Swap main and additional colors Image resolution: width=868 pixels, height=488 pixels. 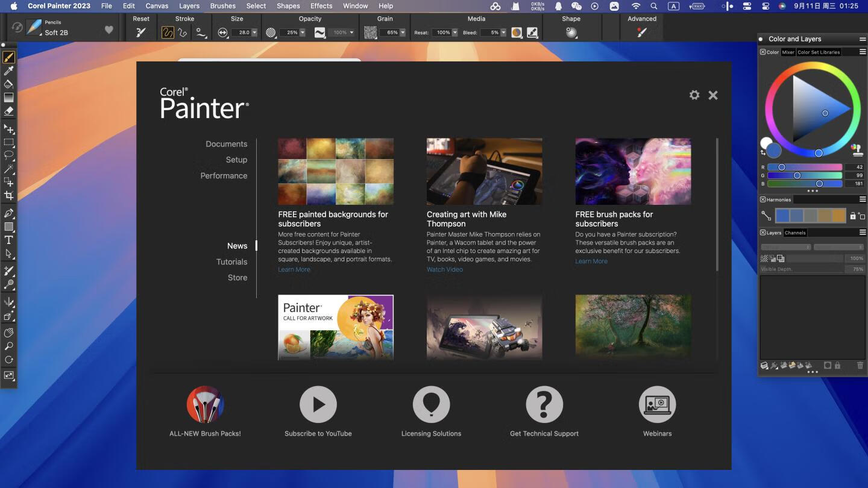(763, 153)
